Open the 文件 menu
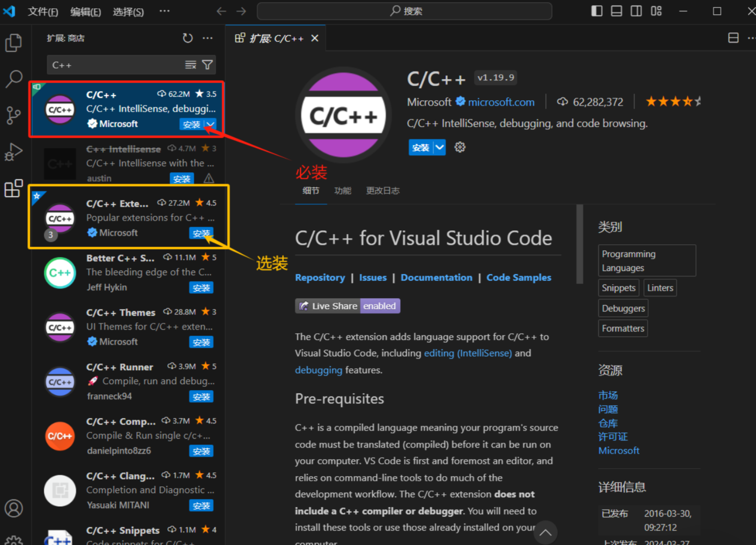Viewport: 756px width, 545px height. (x=43, y=11)
